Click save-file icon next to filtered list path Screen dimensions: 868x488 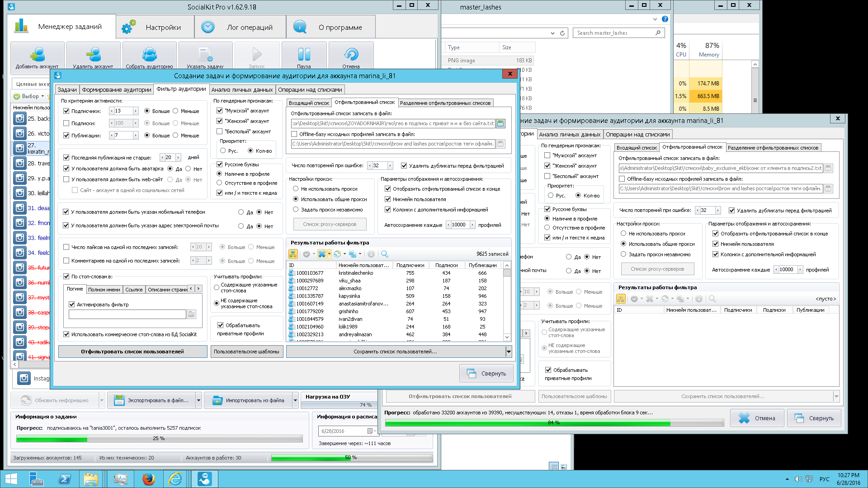click(x=500, y=123)
